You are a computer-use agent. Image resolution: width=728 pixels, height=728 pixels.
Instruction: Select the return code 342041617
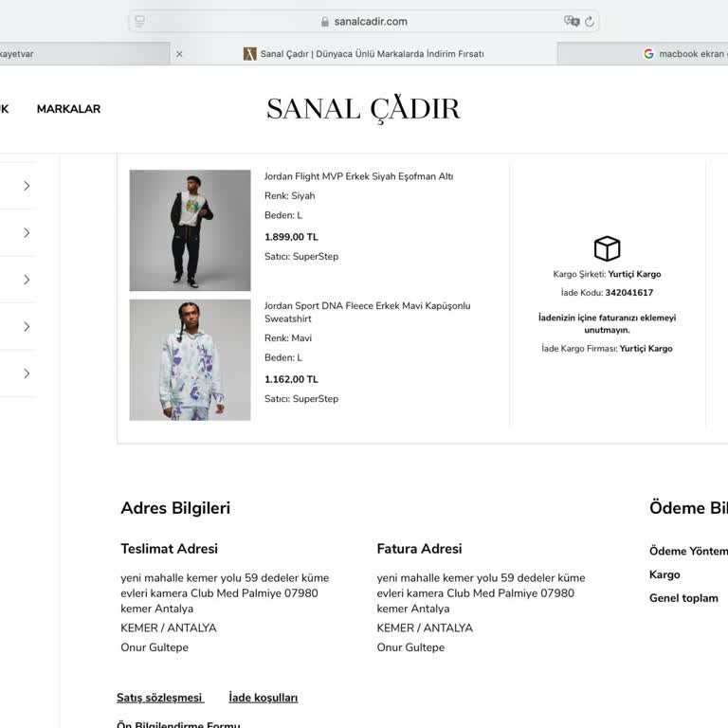click(x=629, y=293)
